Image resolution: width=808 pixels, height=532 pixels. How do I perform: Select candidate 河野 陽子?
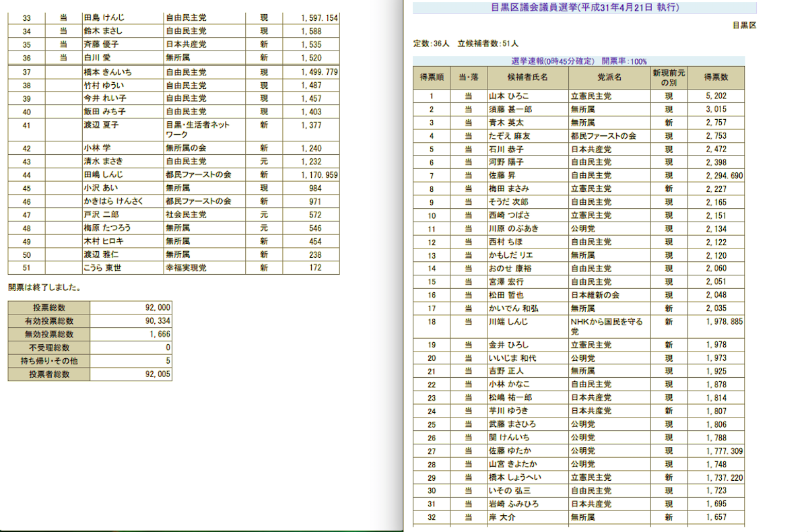point(506,162)
